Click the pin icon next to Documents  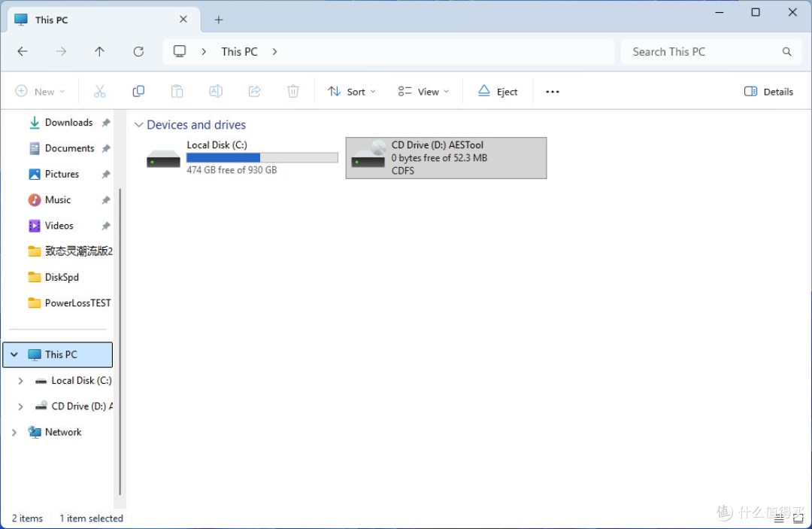[x=106, y=149]
